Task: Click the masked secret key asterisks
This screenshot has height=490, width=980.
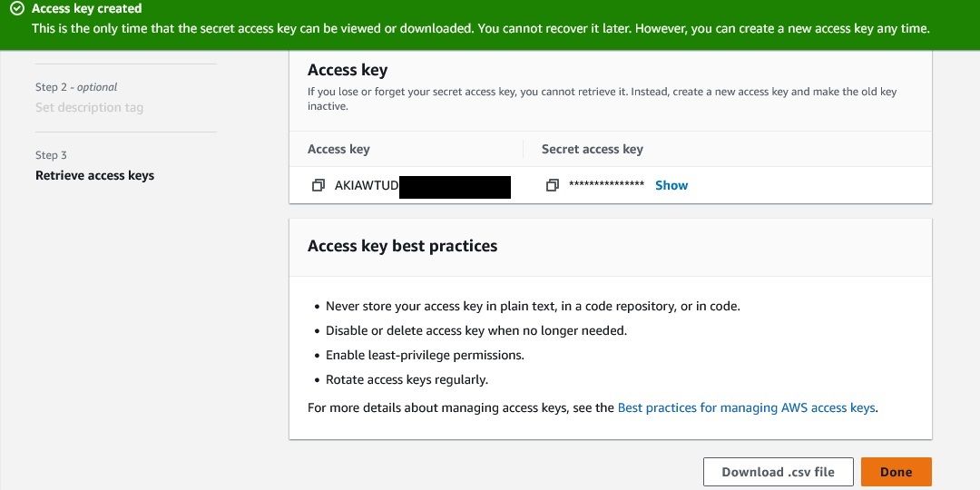Action: coord(606,186)
